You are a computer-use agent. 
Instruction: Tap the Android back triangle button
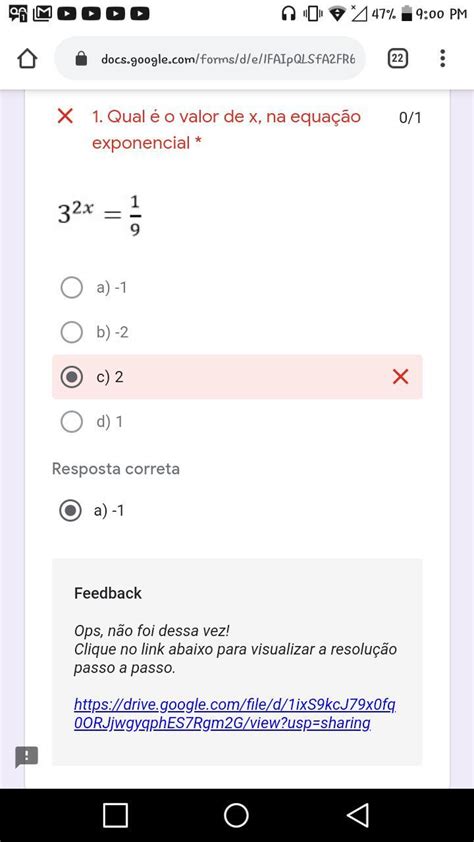coord(358,815)
